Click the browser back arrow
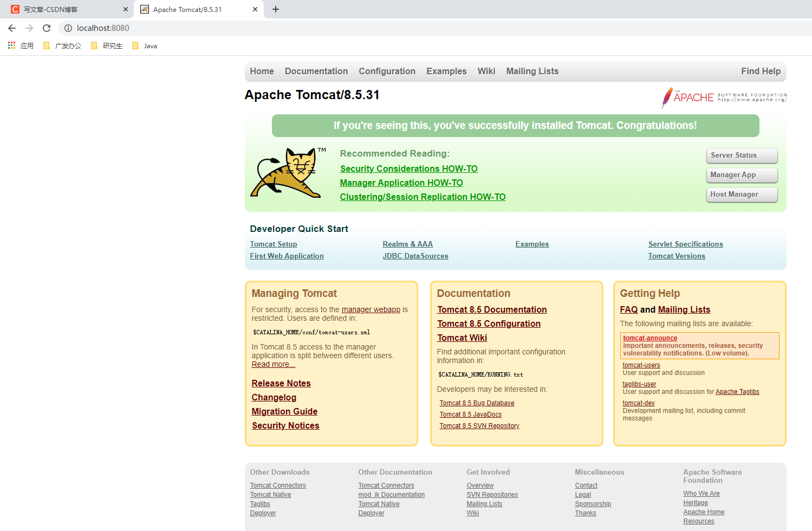The height and width of the screenshot is (531, 812). (12, 28)
